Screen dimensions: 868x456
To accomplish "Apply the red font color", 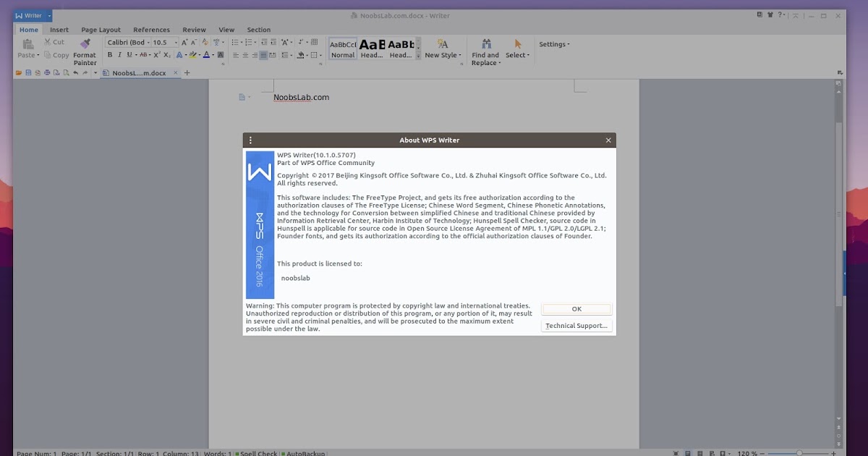I will pyautogui.click(x=206, y=55).
